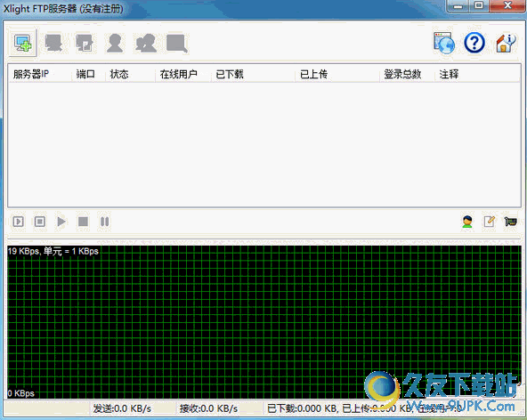The image size is (527, 420).
Task: Click the greyed modify virtual server settings icon
Action: point(85,43)
